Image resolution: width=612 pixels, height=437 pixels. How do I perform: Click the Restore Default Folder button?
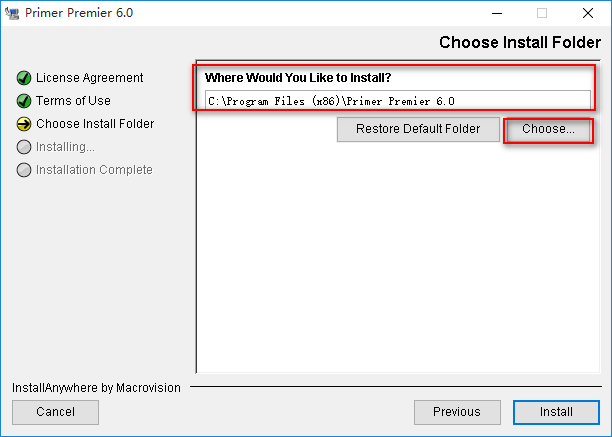tap(418, 129)
